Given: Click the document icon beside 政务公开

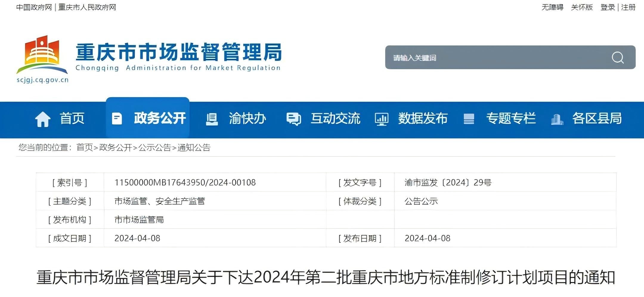Looking at the screenshot, I should click(117, 119).
